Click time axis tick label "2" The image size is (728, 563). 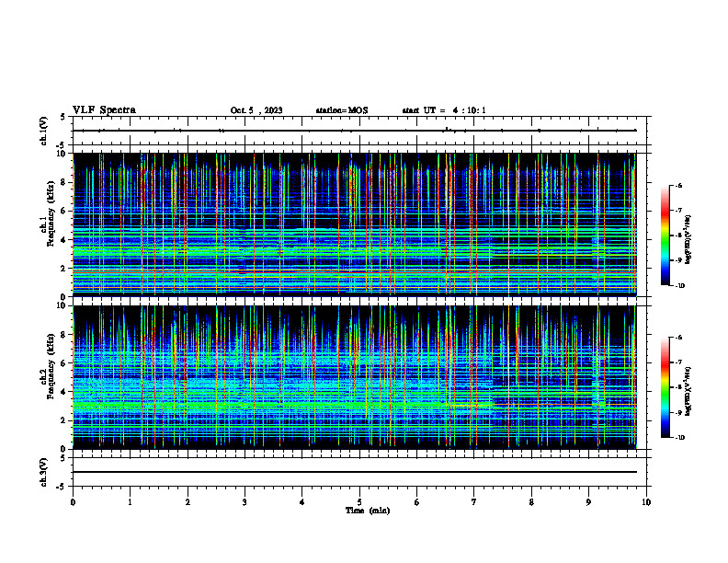pos(188,502)
